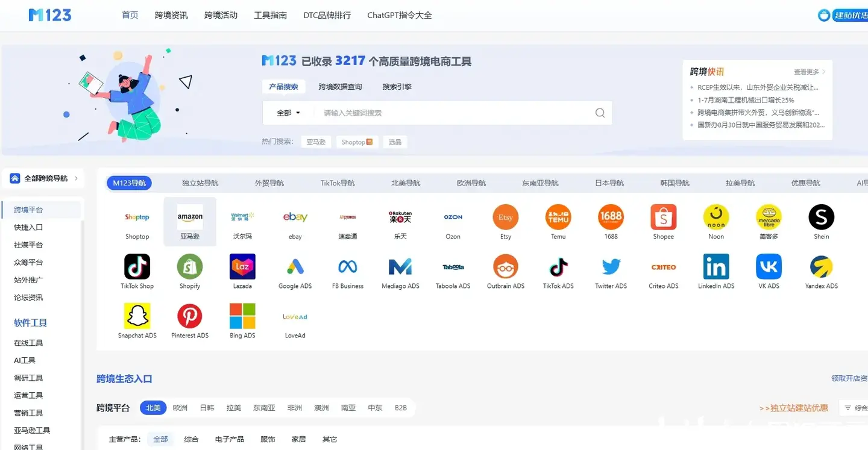The height and width of the screenshot is (450, 868).
Task: Open the LoveAd icon
Action: (295, 316)
